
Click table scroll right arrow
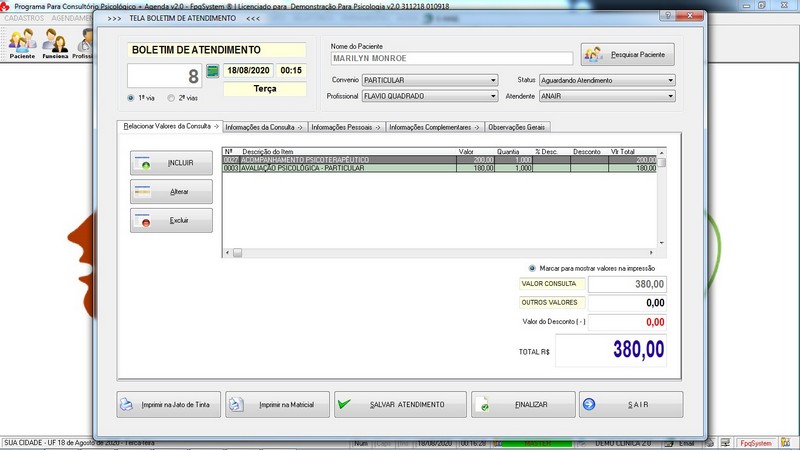pyautogui.click(x=651, y=253)
